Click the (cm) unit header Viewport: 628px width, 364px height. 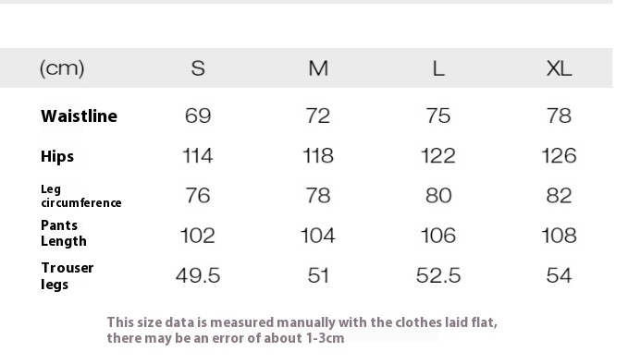tap(62, 68)
